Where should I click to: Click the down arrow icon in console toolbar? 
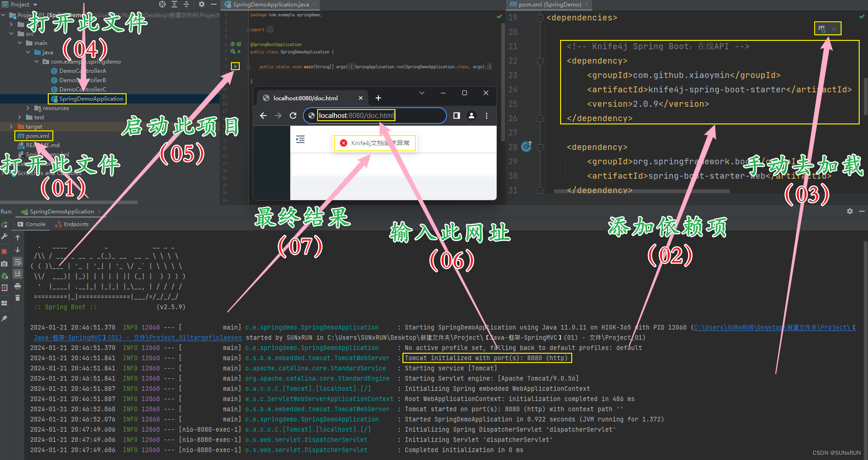(x=18, y=250)
